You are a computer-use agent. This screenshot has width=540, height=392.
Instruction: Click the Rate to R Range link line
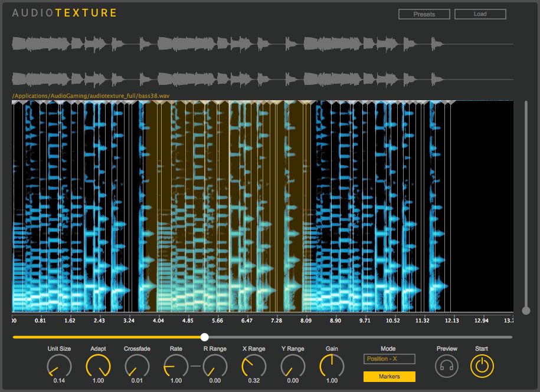(x=195, y=366)
